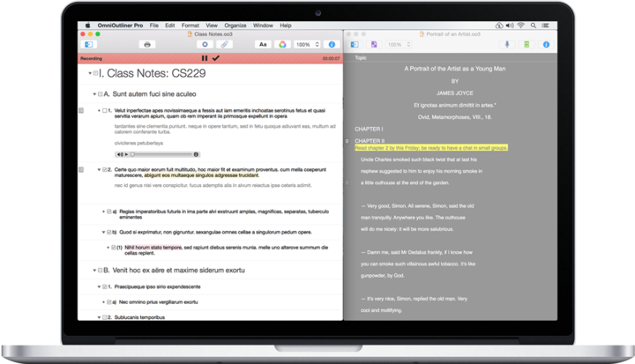Toggle sidebar in Class Notes window
The image size is (635, 364).
pyautogui.click(x=89, y=45)
